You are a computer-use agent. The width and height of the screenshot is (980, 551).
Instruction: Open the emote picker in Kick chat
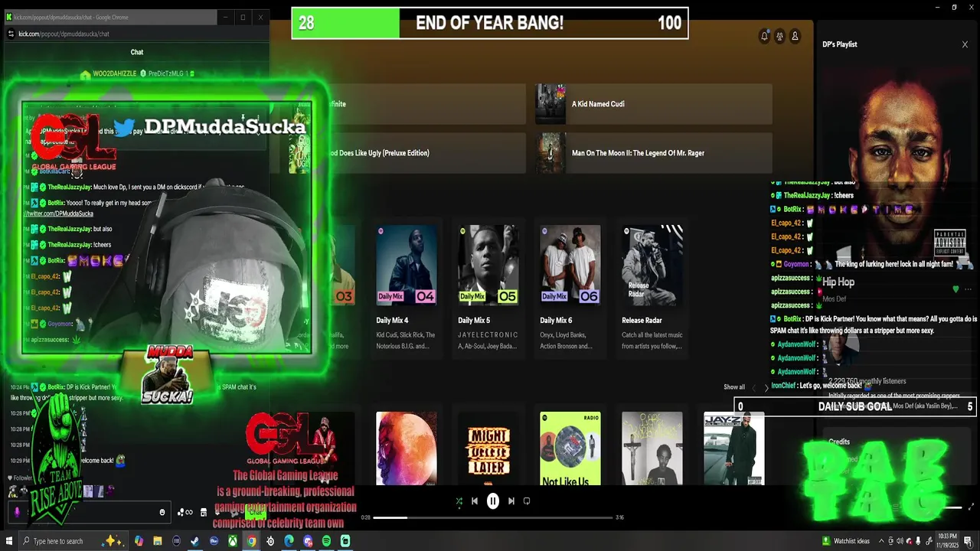click(162, 512)
